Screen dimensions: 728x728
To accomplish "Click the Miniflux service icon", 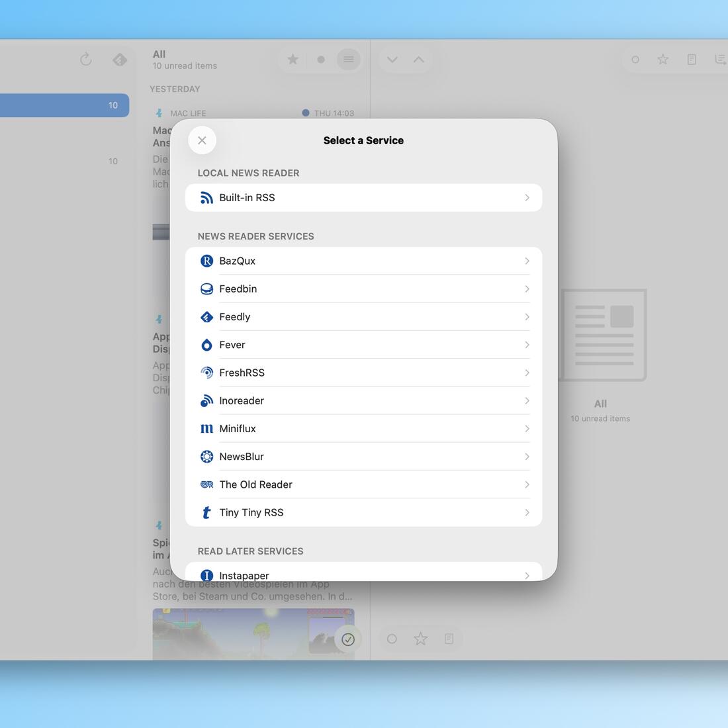I will click(x=206, y=429).
